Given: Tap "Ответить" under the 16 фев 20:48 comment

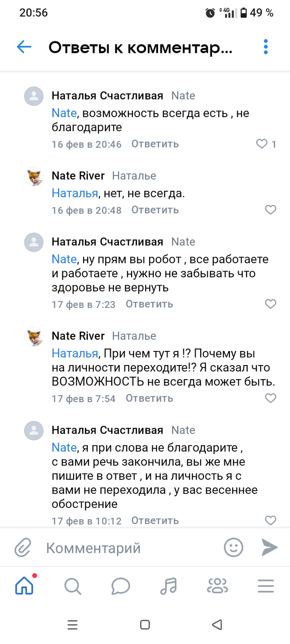Looking at the screenshot, I should coord(155,210).
